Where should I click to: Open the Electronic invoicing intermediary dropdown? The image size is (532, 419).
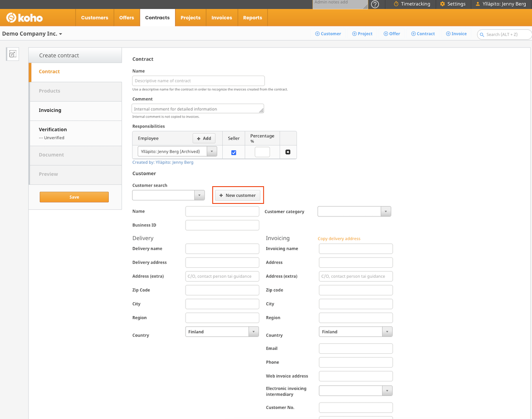(x=356, y=391)
